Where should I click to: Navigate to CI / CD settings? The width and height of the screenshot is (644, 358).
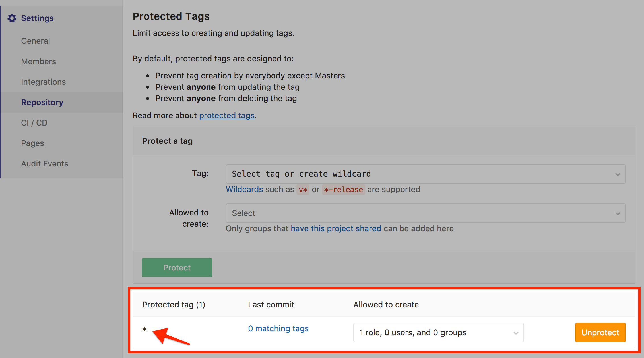[34, 123]
